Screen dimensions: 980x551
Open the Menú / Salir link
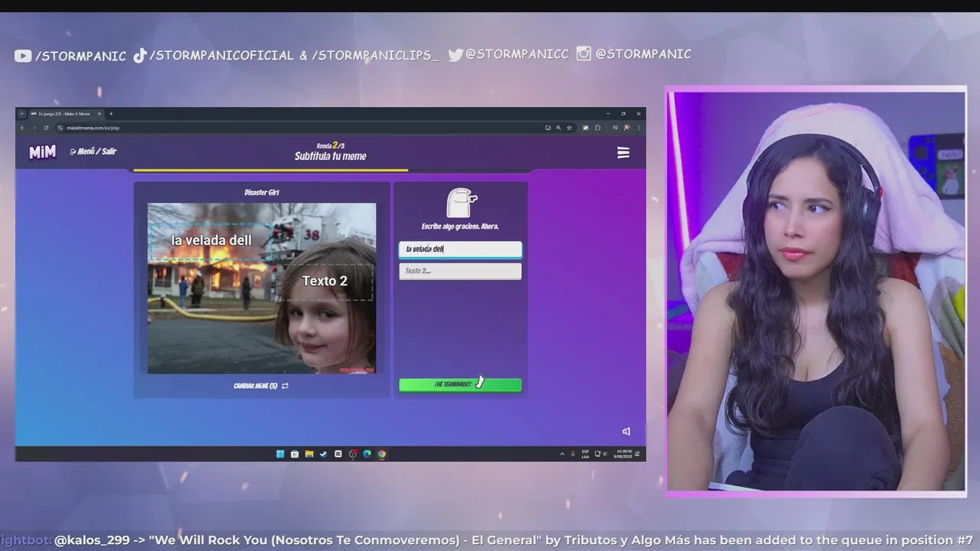(93, 152)
